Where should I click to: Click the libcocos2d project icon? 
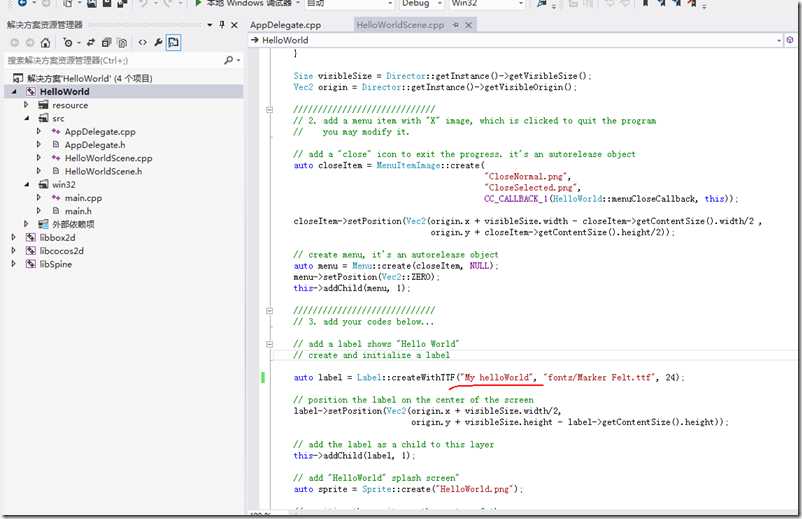31,251
